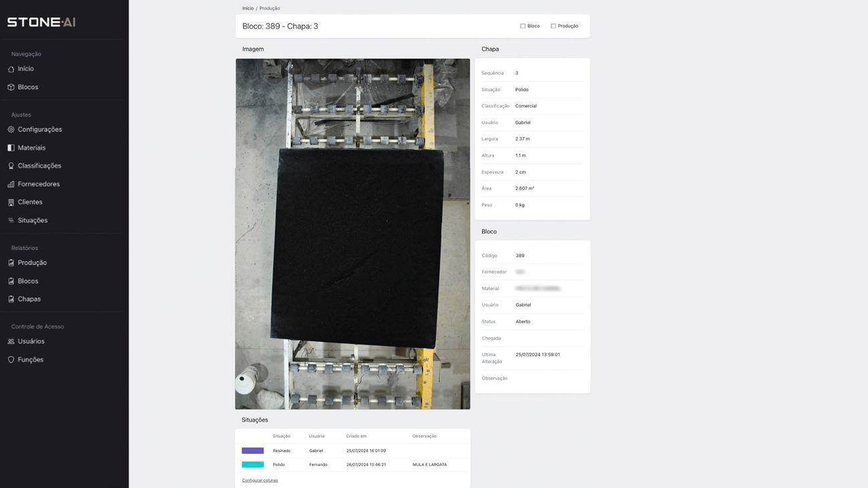The width and height of the screenshot is (868, 488).
Task: Click the Peso value 0 kg
Action: tap(520, 205)
